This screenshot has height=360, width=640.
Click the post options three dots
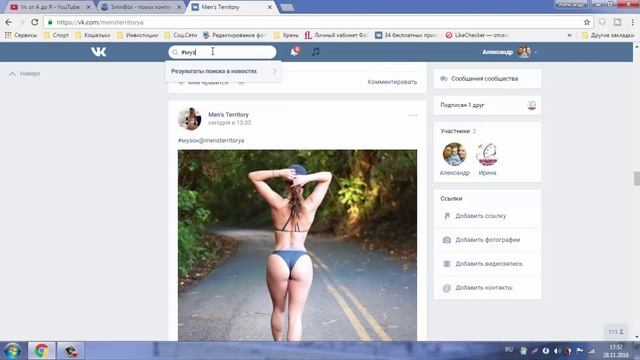pyautogui.click(x=413, y=115)
